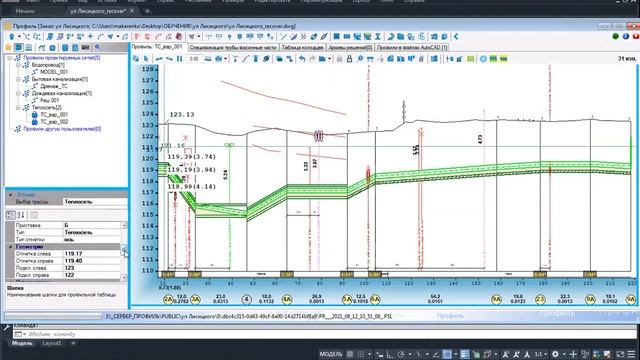Select ТС_вар_002 in the profiles tree
The width and height of the screenshot is (640, 360).
click(x=54, y=122)
